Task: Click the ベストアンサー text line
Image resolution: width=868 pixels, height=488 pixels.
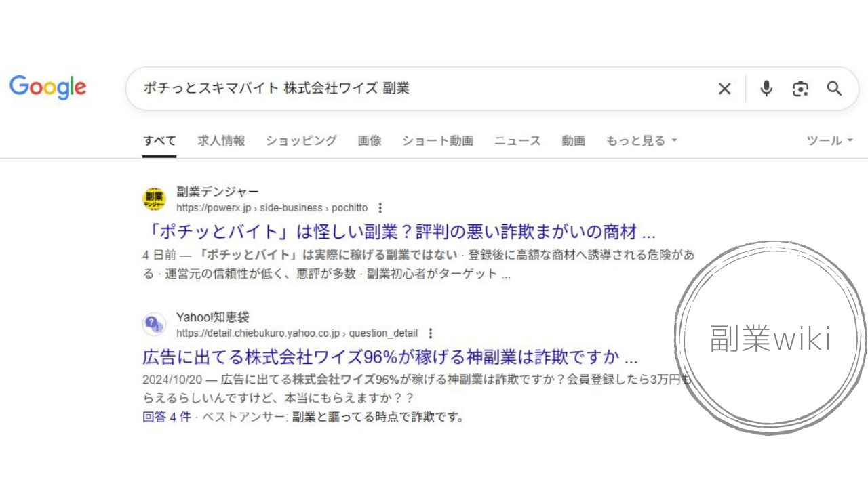Action: [333, 418]
